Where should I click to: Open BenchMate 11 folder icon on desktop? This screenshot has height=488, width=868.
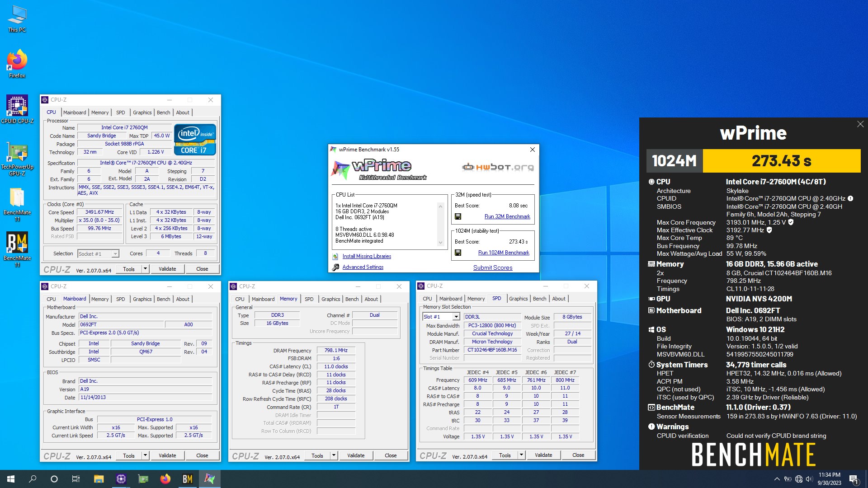17,204
